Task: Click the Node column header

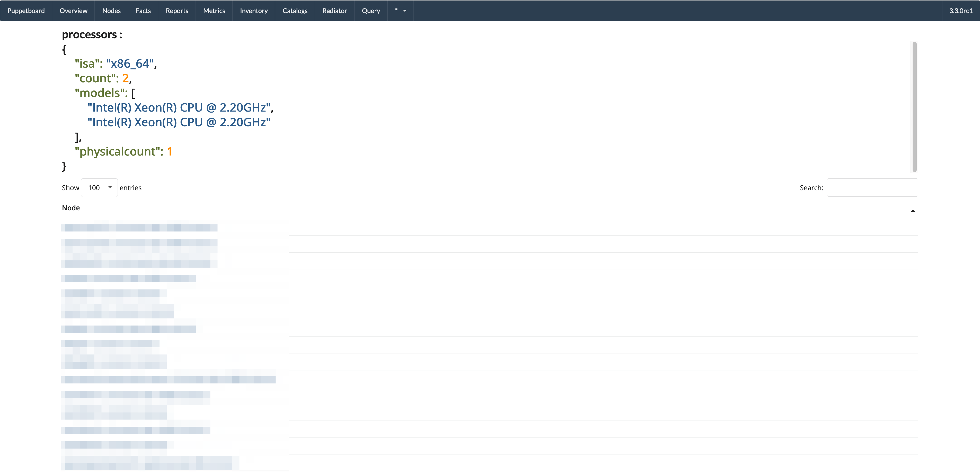Action: pyautogui.click(x=71, y=208)
